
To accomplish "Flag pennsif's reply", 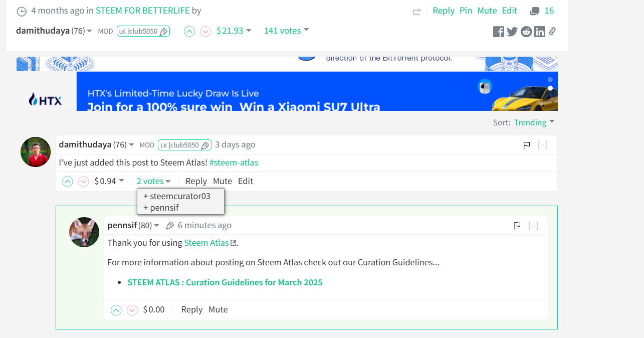I will [517, 226].
